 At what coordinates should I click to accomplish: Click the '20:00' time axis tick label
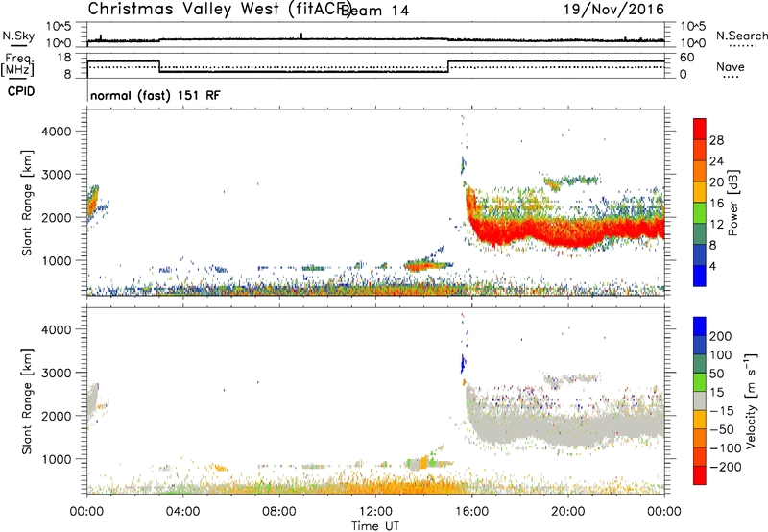568,512
